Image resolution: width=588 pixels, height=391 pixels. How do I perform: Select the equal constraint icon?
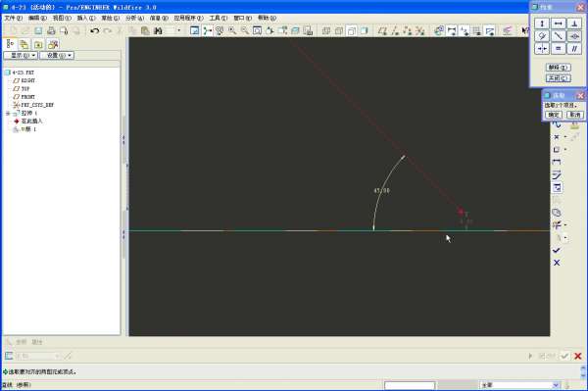point(559,48)
